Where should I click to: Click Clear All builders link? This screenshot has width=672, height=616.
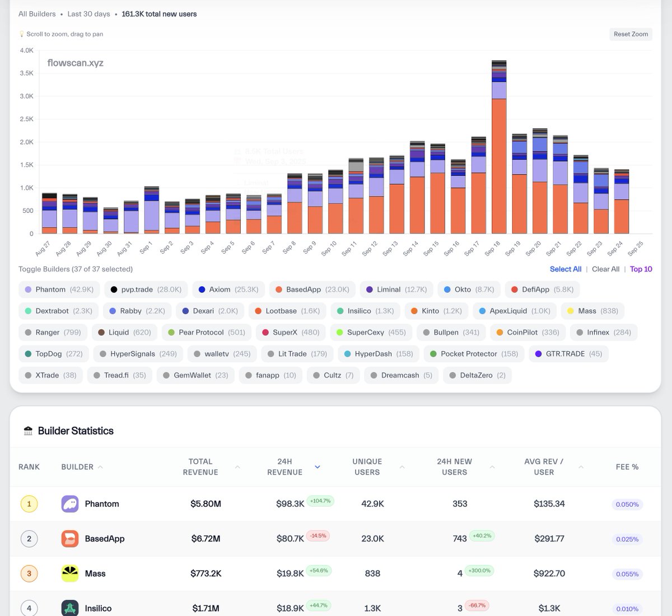605,269
